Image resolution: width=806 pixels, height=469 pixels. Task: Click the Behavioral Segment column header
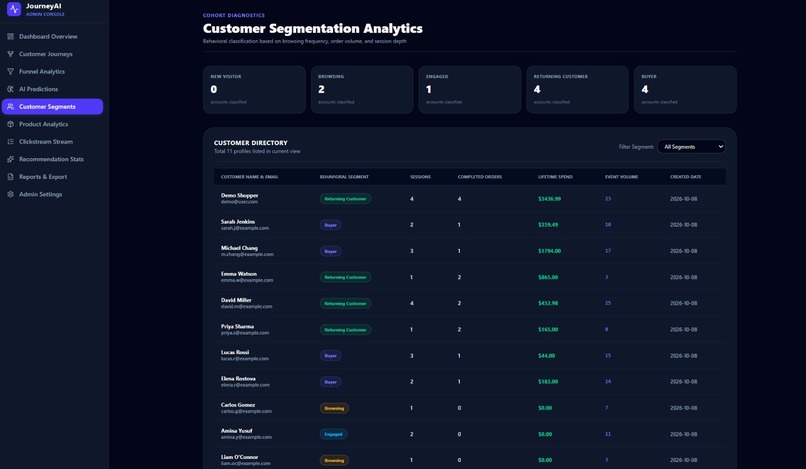pyautogui.click(x=344, y=177)
